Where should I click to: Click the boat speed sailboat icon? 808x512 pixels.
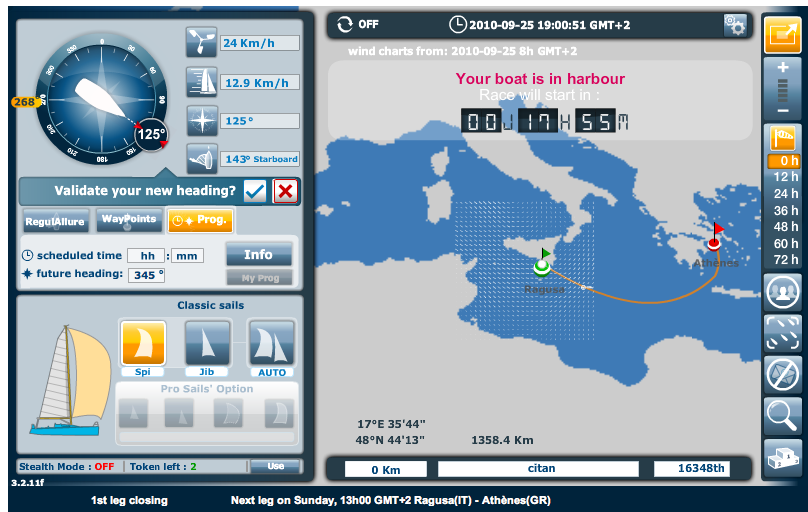pyautogui.click(x=202, y=82)
